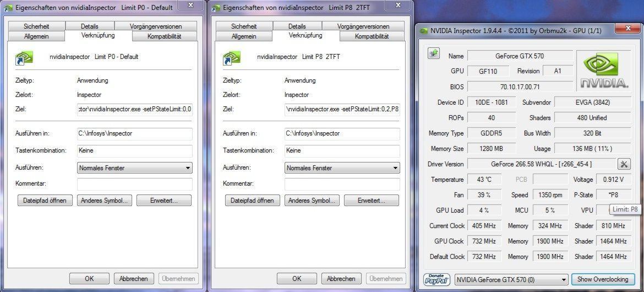Image resolution: width=644 pixels, height=292 pixels.
Task: Open Vorgängerversionen tab in P8 2TFT window
Action: pos(363,26)
